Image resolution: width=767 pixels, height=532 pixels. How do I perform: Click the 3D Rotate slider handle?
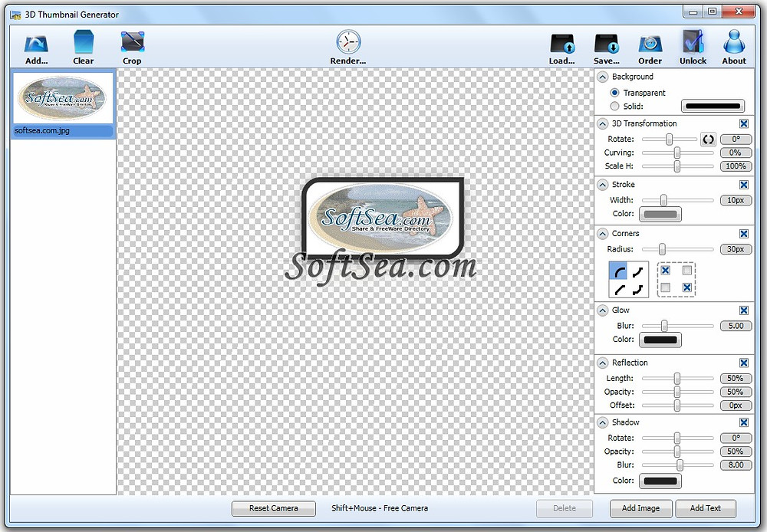(669, 140)
